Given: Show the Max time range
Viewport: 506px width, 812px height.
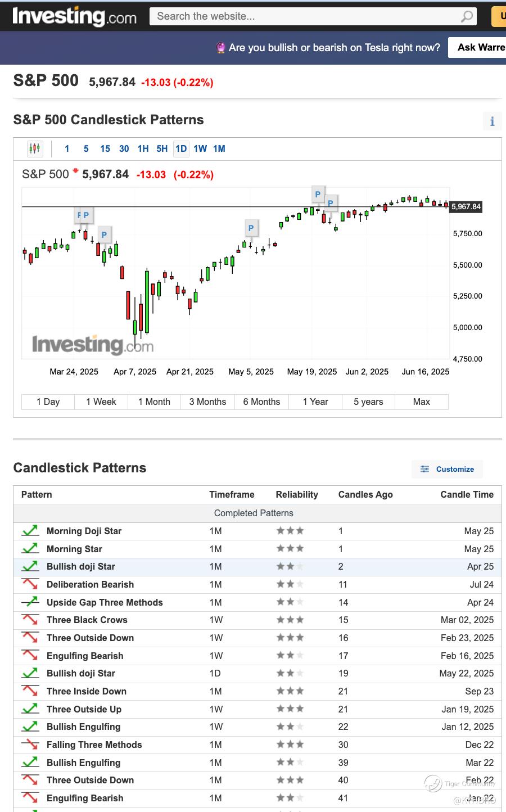Looking at the screenshot, I should click(422, 402).
